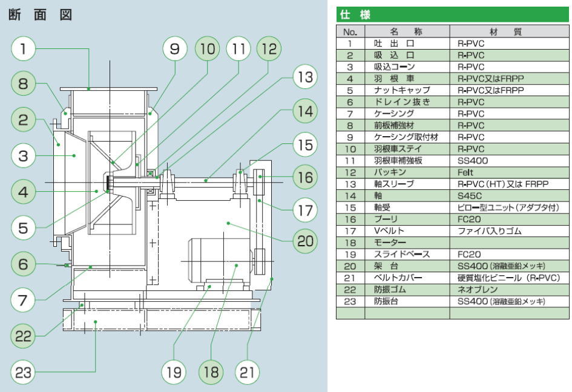
Task: Click the Vベルト name cell
Action: pyautogui.click(x=407, y=231)
